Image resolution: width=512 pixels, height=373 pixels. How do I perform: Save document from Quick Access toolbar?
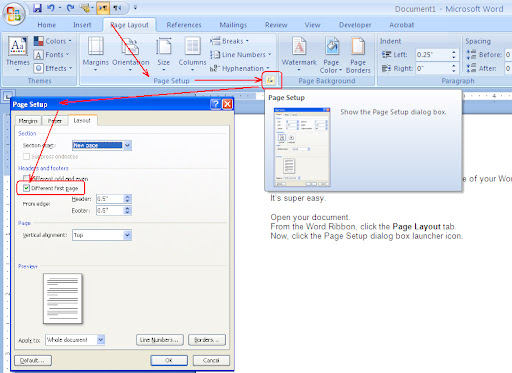pyautogui.click(x=37, y=8)
